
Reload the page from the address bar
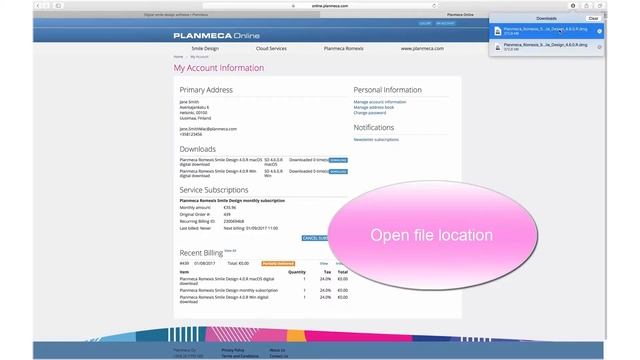coord(434,6)
